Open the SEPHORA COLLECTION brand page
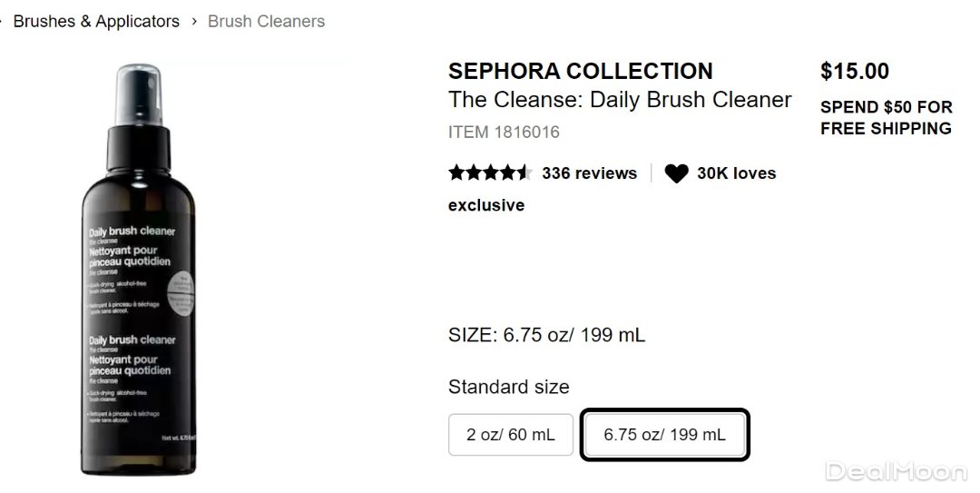The height and width of the screenshot is (493, 980). (x=581, y=71)
